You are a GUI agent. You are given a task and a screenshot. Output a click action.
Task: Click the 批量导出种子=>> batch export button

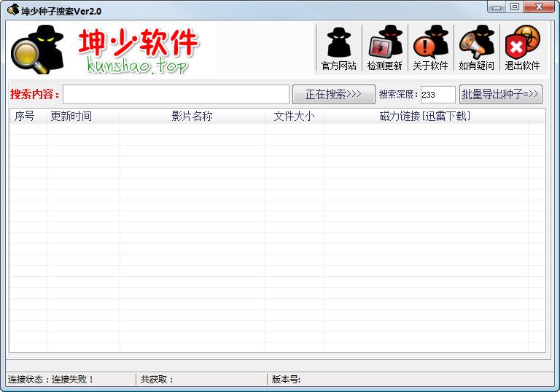501,95
